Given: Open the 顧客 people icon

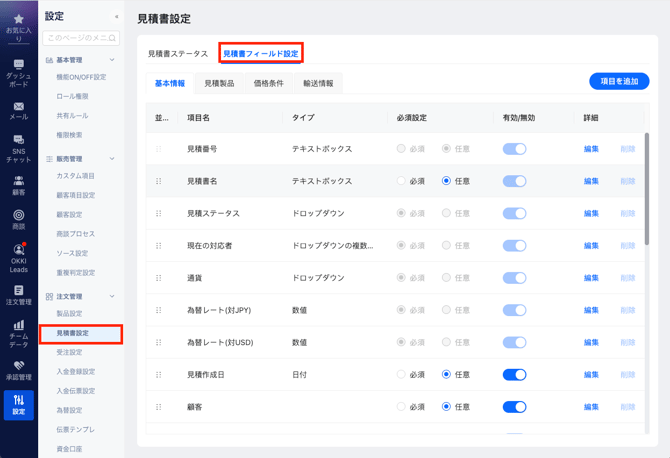Looking at the screenshot, I should click(18, 180).
